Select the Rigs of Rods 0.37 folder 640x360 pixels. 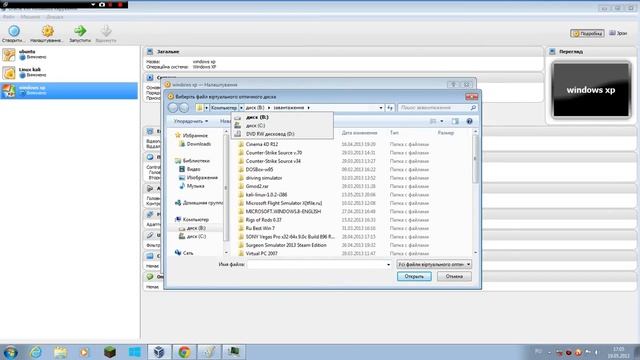pos(263,220)
